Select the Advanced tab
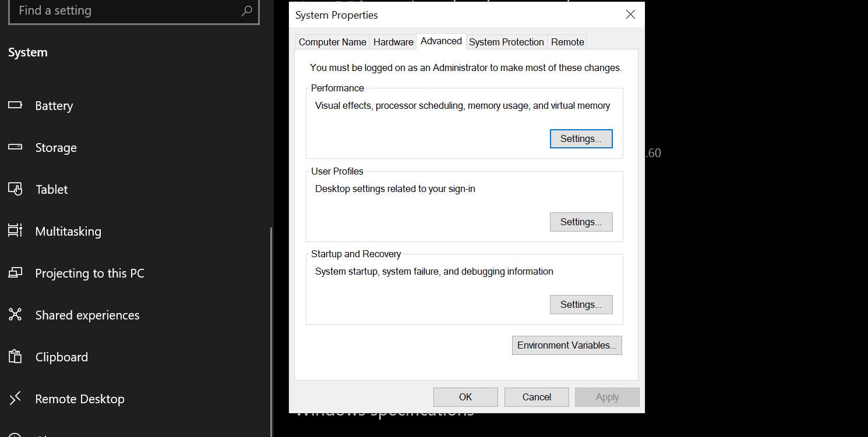This screenshot has height=437, width=868. [441, 41]
